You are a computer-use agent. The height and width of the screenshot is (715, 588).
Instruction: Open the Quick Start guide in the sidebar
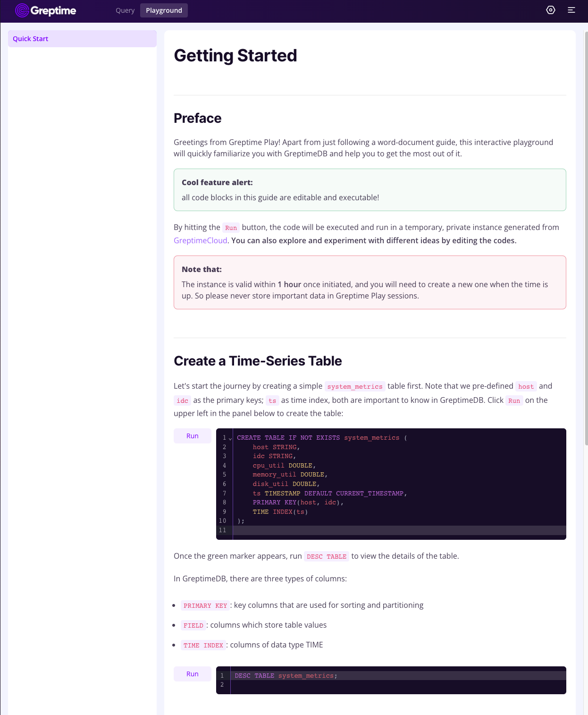(x=30, y=39)
